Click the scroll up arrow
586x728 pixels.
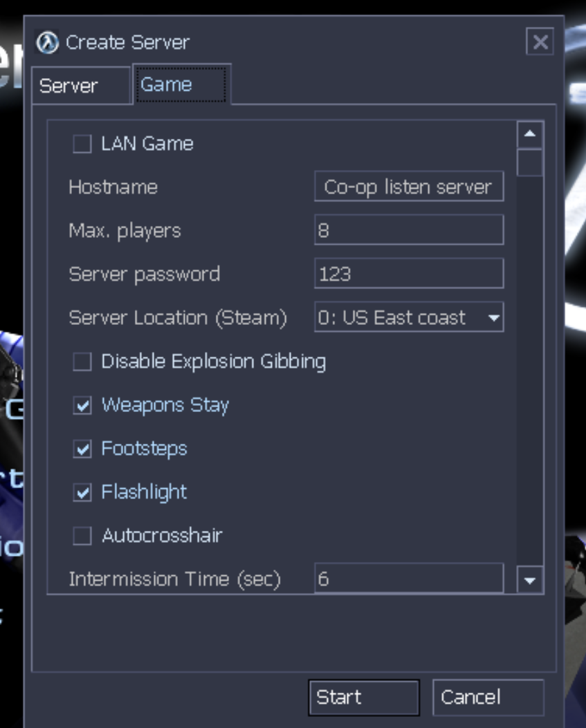pyautogui.click(x=530, y=134)
